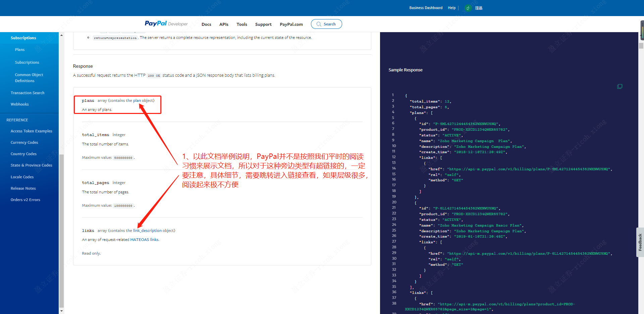The width and height of the screenshot is (644, 314).
Task: Click the P-5ML4271244454362WXNWU5NQ id value
Action: coord(466,124)
